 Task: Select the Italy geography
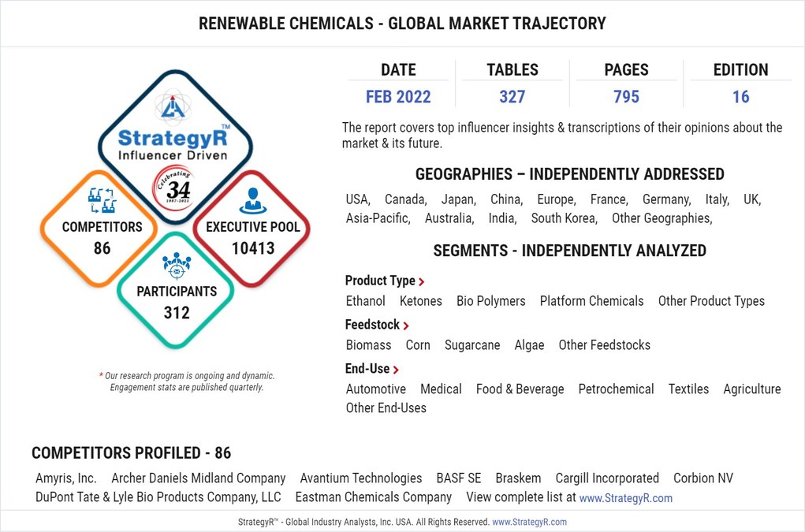[x=717, y=199]
